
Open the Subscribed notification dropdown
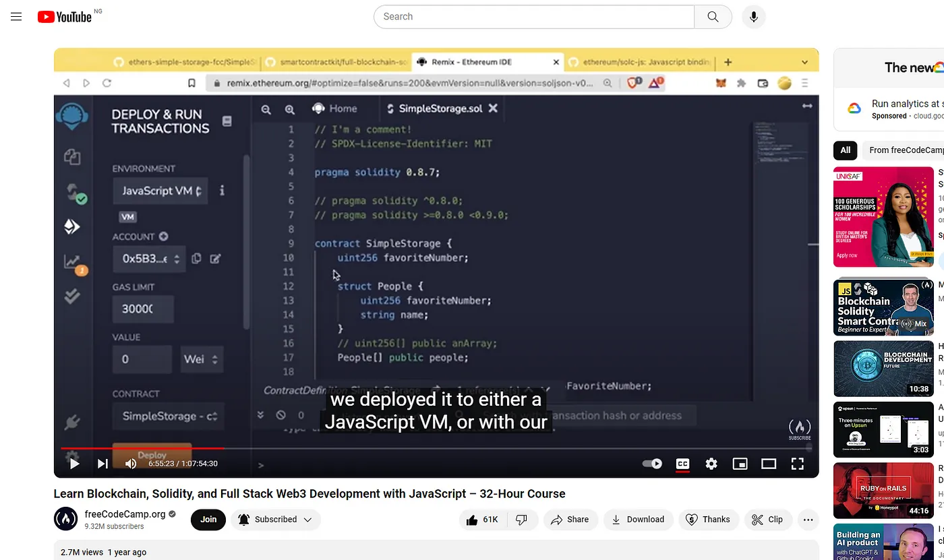point(275,520)
